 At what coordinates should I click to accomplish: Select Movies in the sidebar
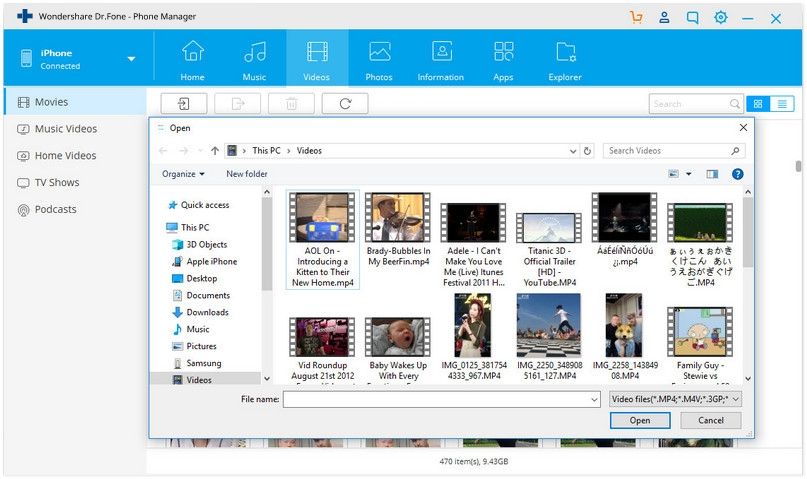click(75, 102)
